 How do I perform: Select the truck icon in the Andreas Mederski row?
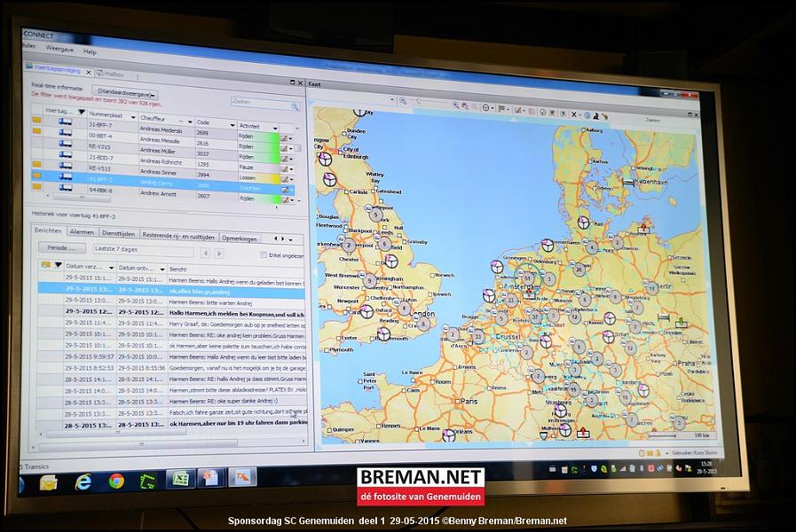pos(65,121)
